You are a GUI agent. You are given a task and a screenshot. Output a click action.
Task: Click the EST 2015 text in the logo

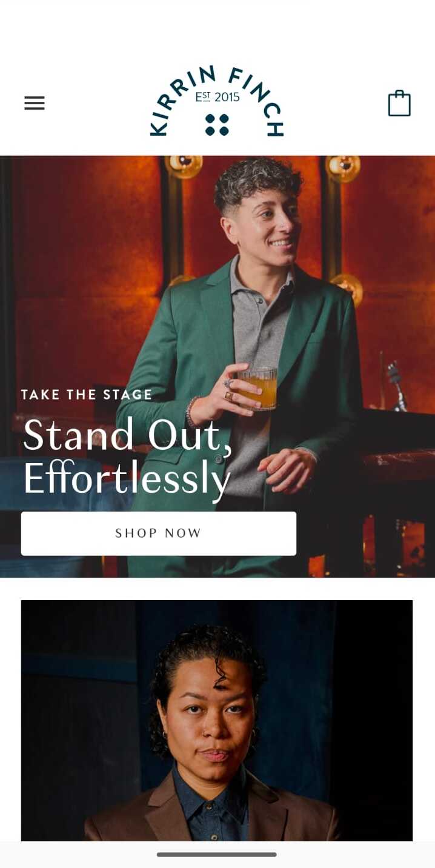pos(217,97)
